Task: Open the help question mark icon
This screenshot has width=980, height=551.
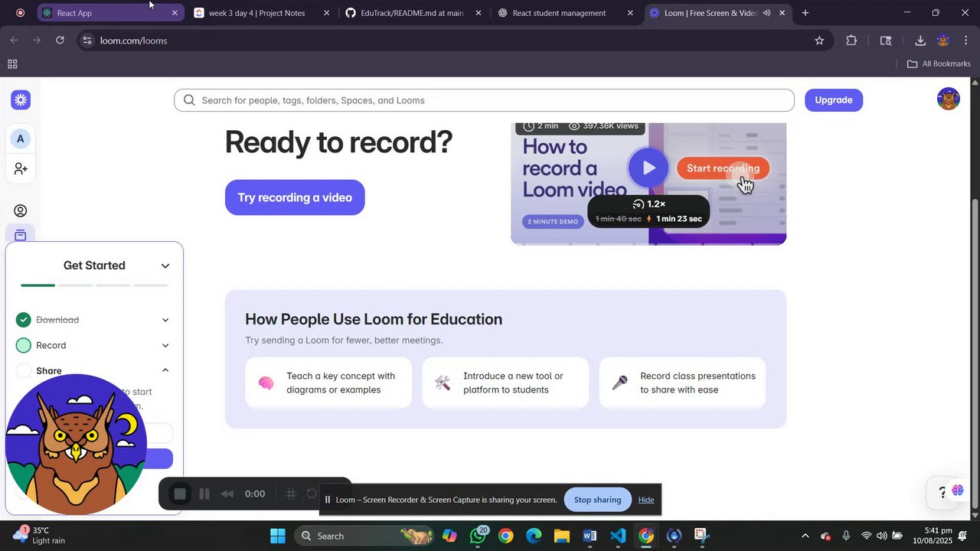Action: pos(942,493)
